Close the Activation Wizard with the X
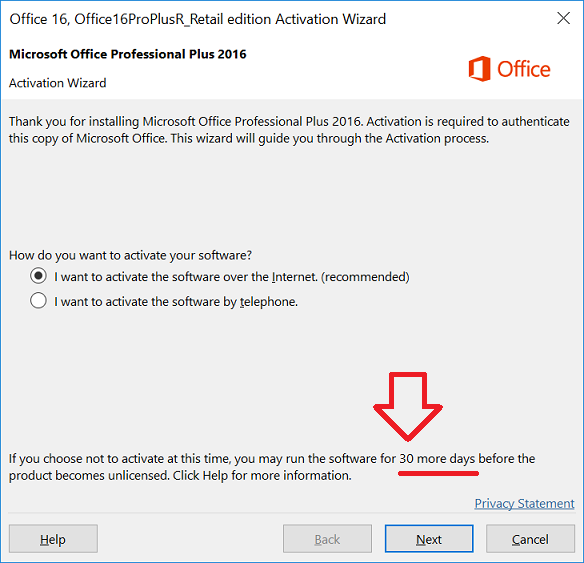584x563 pixels. point(563,18)
